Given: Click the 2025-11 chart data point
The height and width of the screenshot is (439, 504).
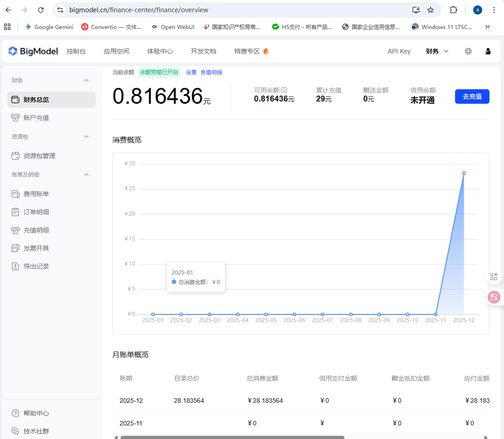Looking at the screenshot, I should tap(436, 314).
